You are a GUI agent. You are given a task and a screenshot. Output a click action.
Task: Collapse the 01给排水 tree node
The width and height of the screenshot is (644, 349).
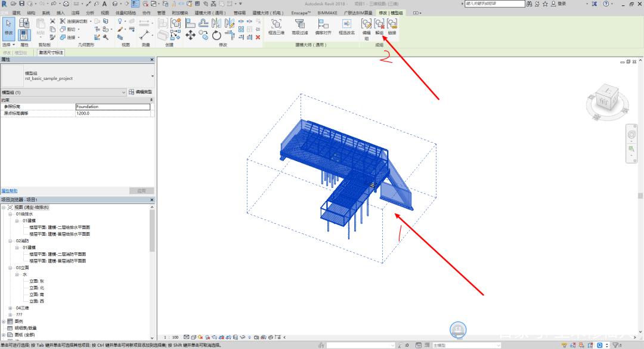click(10, 214)
